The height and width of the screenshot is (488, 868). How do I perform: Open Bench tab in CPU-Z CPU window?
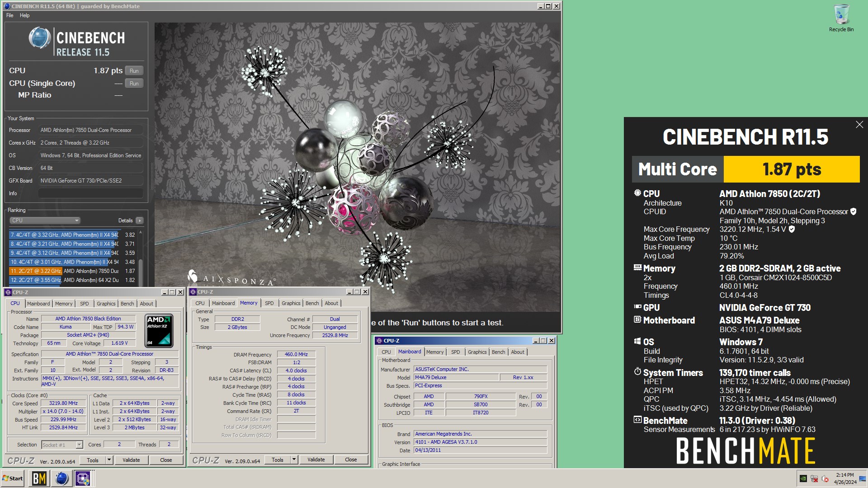click(x=127, y=304)
